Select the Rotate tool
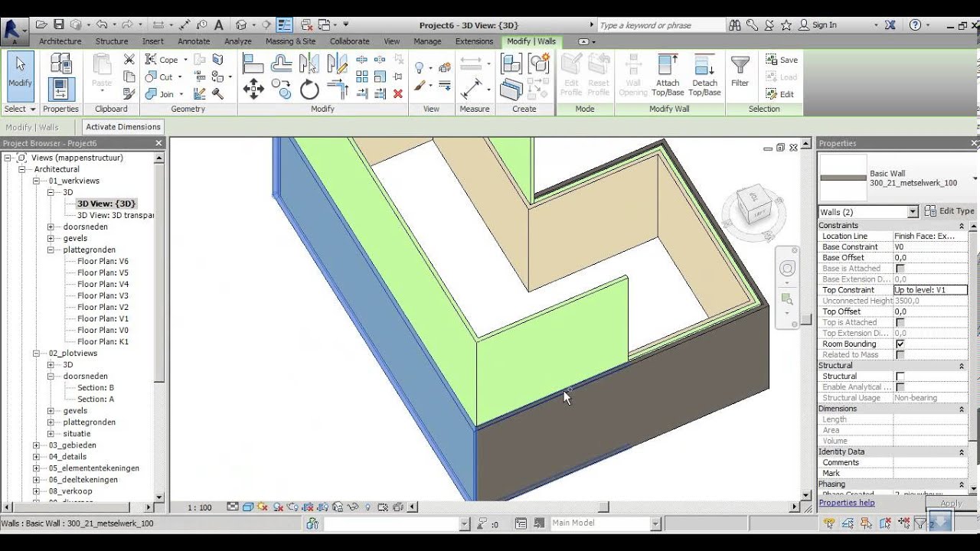This screenshot has width=980, height=551. [309, 90]
